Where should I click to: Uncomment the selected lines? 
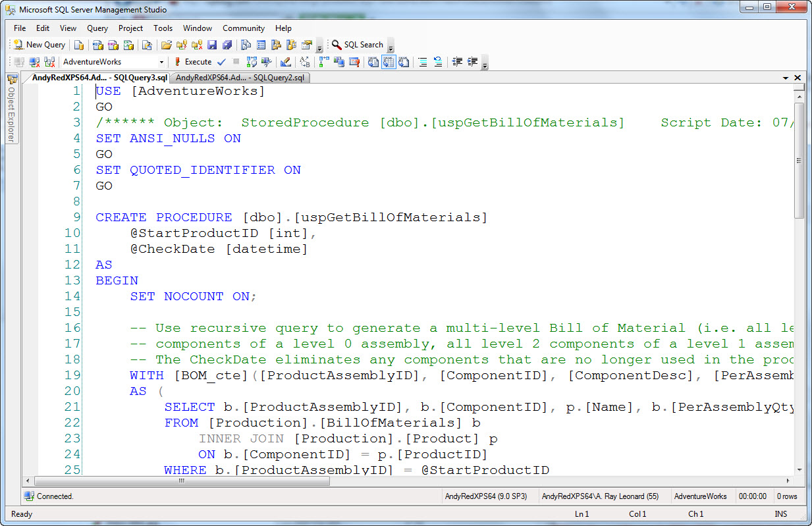(x=437, y=62)
